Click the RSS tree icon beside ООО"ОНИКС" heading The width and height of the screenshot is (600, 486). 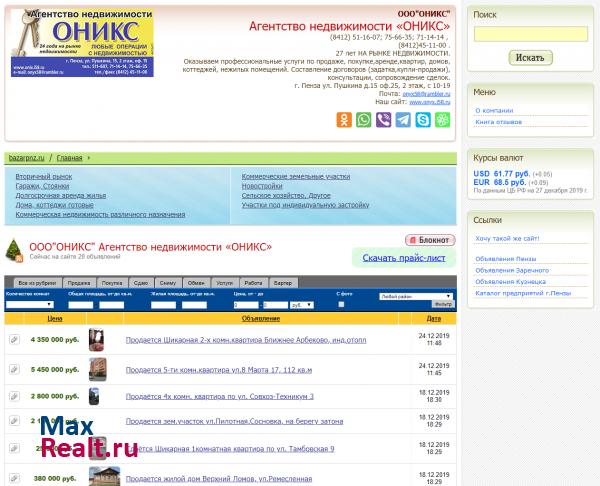[15, 251]
